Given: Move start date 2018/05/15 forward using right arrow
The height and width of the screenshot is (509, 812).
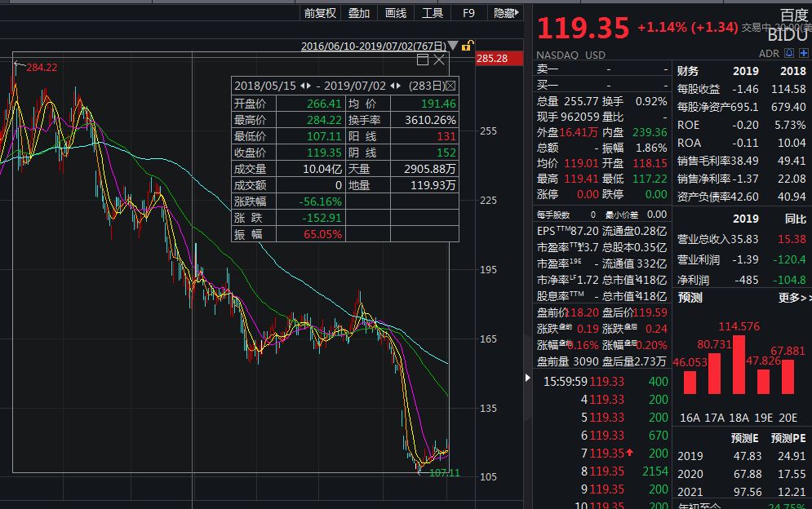Looking at the screenshot, I should point(308,86).
